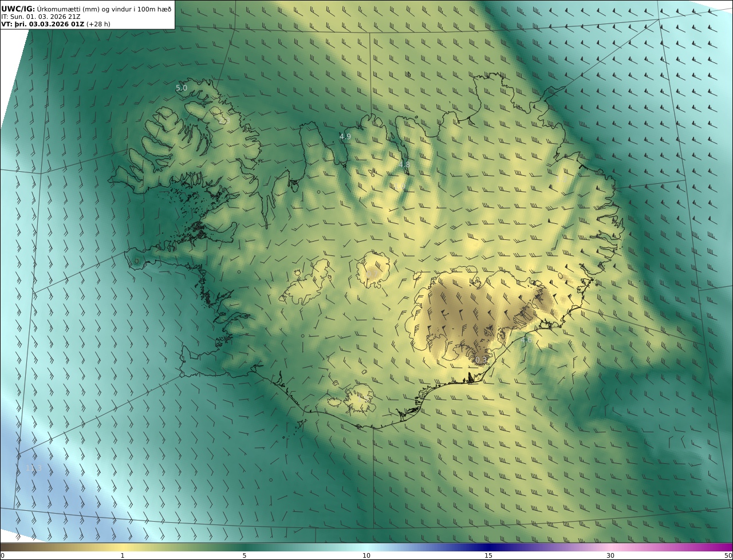This screenshot has height=560, width=733.
Task: Select the IT: Sun. 01. 03. 2026 21Z line
Action: [41, 17]
